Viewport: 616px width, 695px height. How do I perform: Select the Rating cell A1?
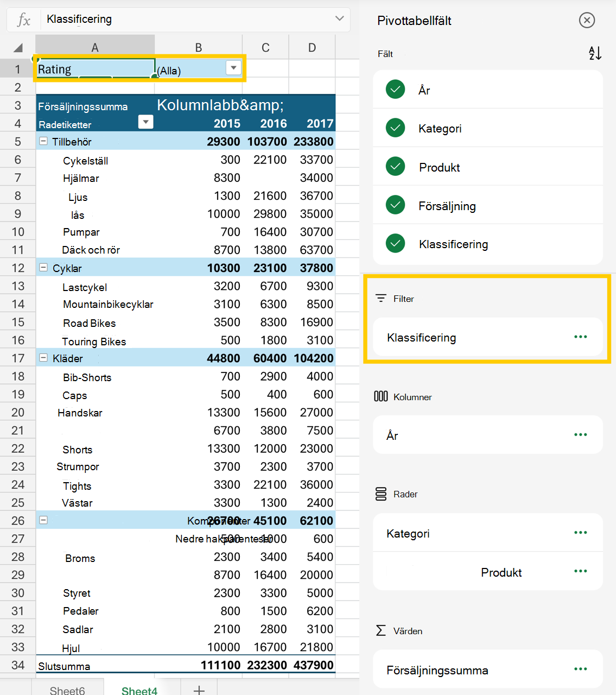(x=96, y=69)
